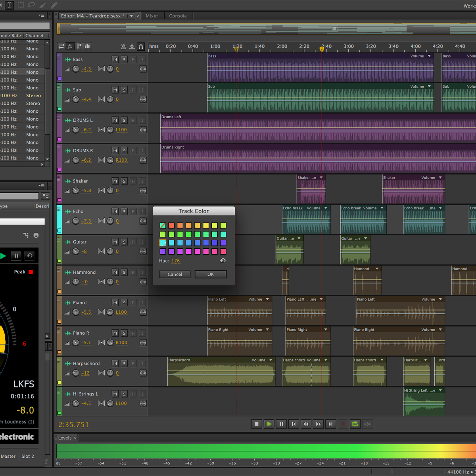Click the fx effects view icon
The width and height of the screenshot is (476, 476).
click(70, 46)
